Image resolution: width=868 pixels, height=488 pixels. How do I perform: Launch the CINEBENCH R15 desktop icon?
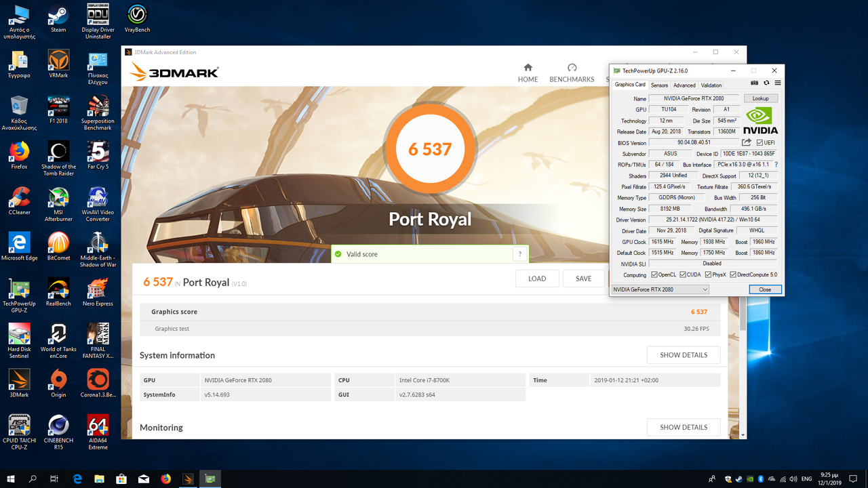[58, 432]
